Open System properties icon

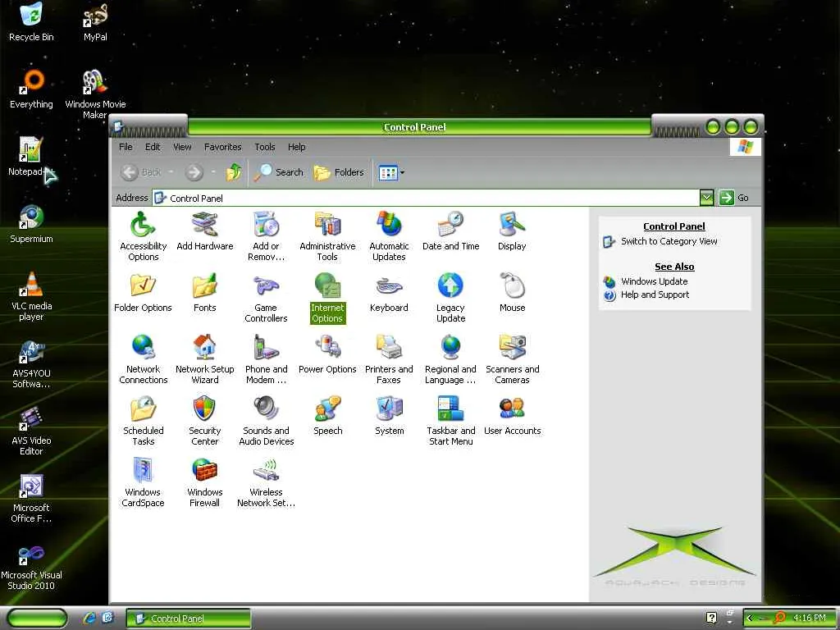[x=389, y=416]
